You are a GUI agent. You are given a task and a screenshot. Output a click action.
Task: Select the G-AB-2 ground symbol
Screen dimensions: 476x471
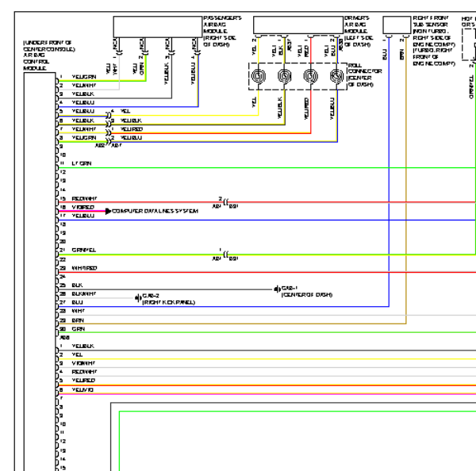coord(138,298)
